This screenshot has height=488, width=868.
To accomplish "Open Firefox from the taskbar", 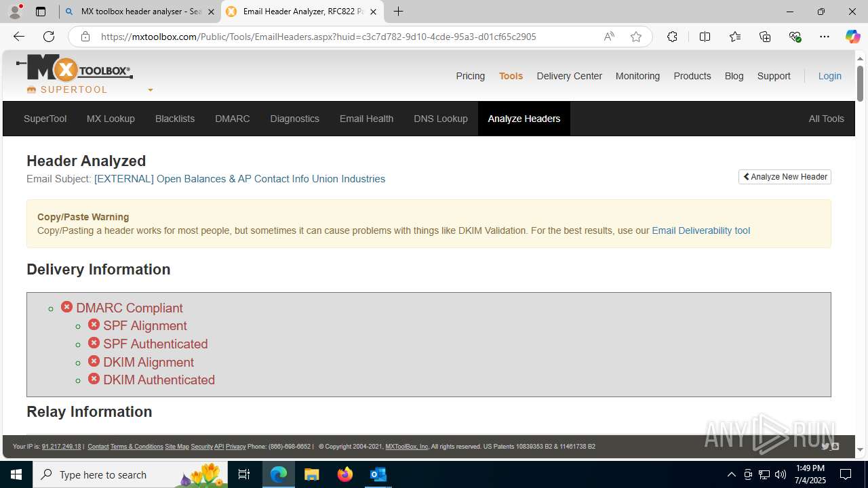I will pos(345,474).
